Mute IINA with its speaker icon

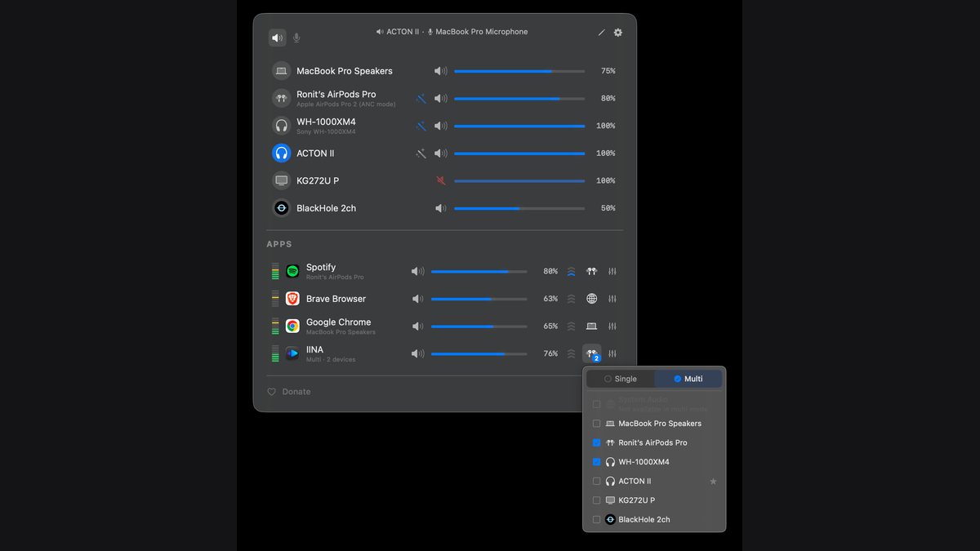pyautogui.click(x=418, y=353)
